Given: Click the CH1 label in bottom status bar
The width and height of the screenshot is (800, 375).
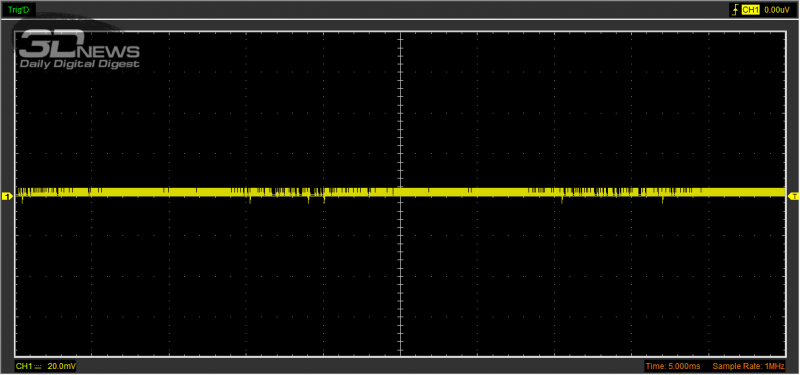Looking at the screenshot, I should pyautogui.click(x=24, y=366).
